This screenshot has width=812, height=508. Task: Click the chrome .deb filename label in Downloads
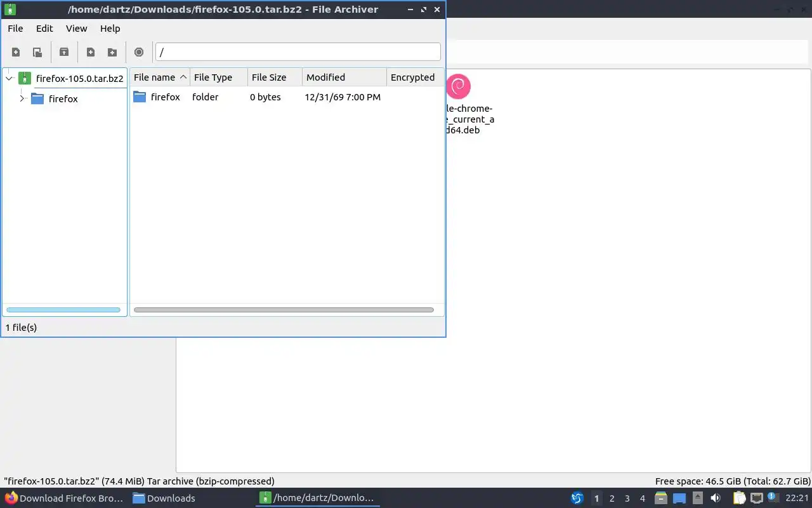pos(470,119)
